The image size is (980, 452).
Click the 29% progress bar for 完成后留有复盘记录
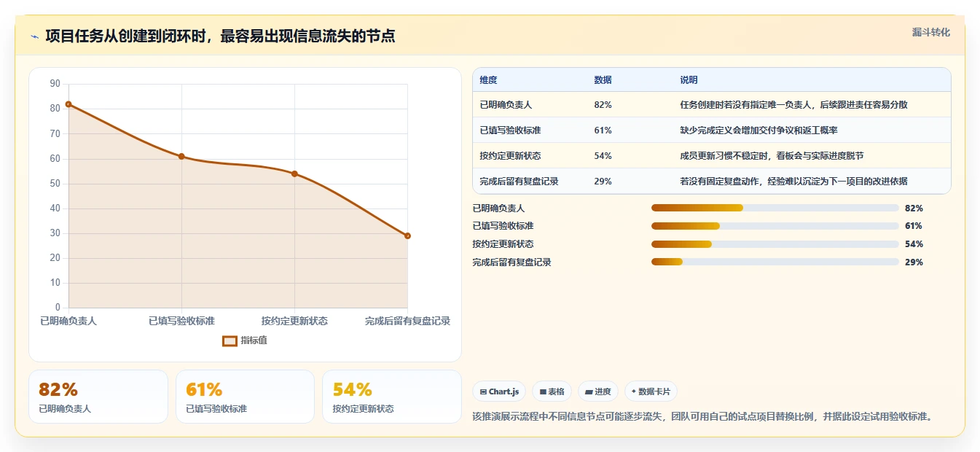point(775,262)
